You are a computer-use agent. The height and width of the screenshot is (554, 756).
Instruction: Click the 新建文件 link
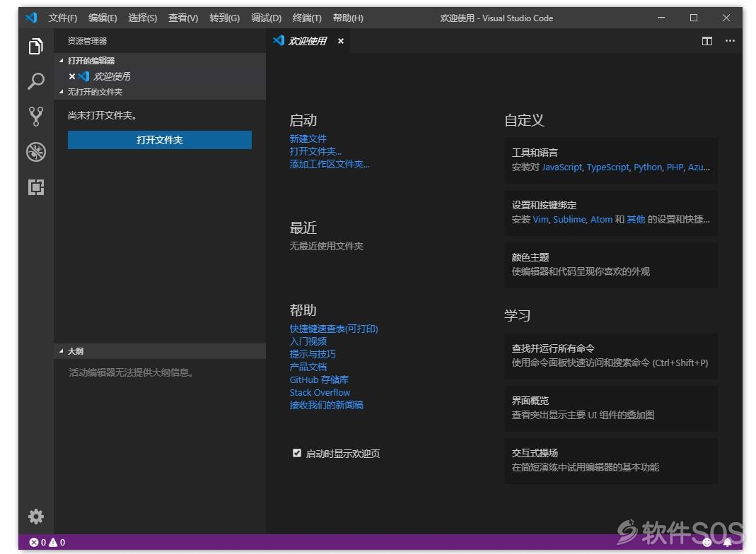[308, 138]
